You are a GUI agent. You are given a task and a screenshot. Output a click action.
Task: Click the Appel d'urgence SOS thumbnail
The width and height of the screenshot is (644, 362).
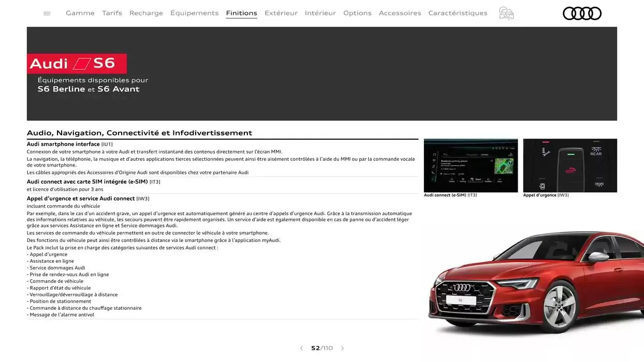570,165
